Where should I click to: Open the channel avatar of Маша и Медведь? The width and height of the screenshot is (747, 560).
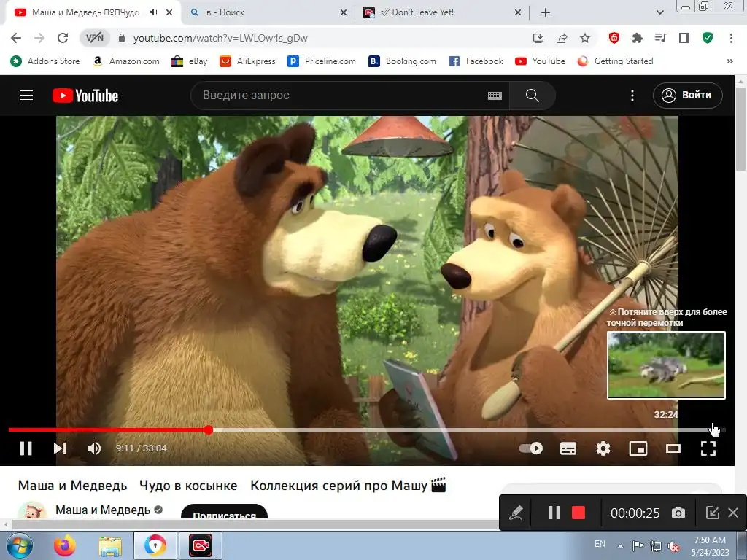pyautogui.click(x=32, y=511)
